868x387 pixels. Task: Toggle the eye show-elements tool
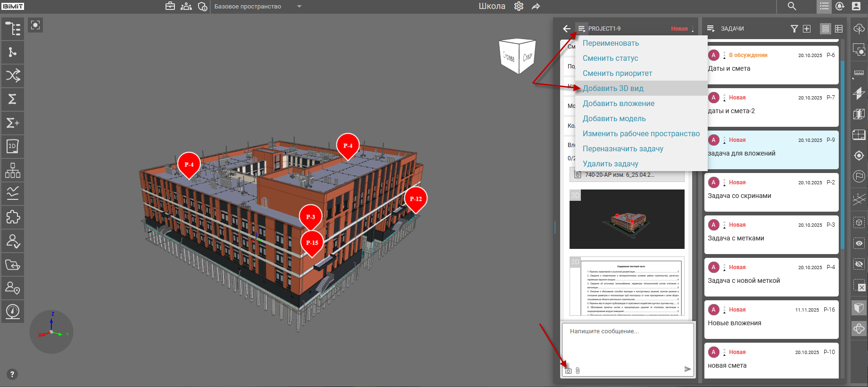click(859, 243)
